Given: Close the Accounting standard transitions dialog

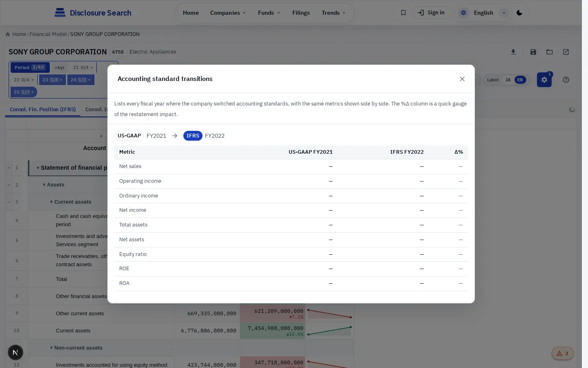Looking at the screenshot, I should (x=462, y=79).
